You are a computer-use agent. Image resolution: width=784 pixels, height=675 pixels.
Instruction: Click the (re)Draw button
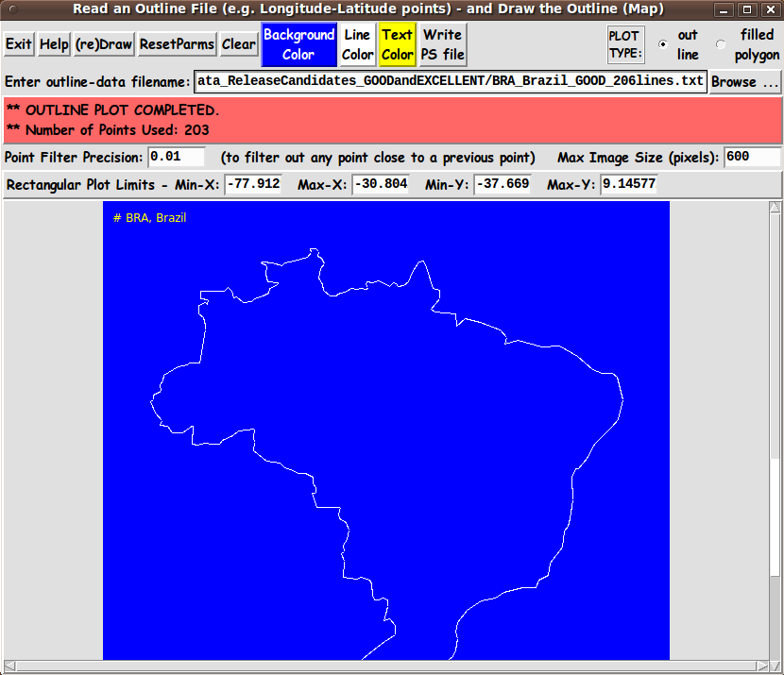tap(104, 44)
